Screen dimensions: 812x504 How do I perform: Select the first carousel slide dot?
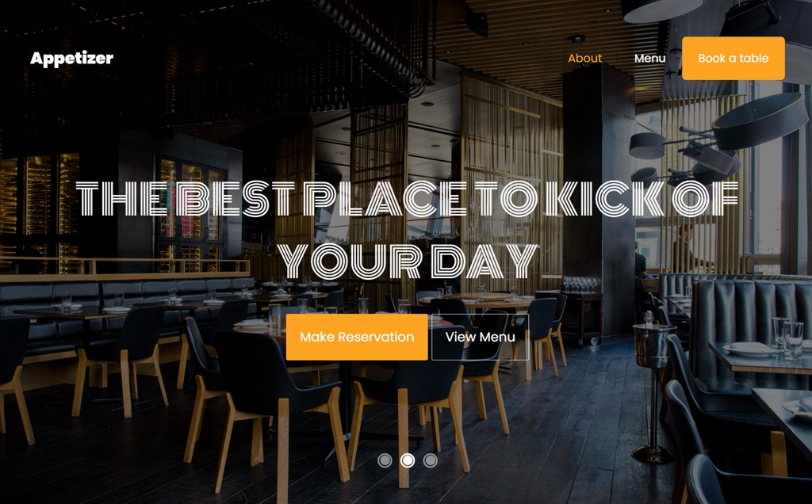[385, 460]
